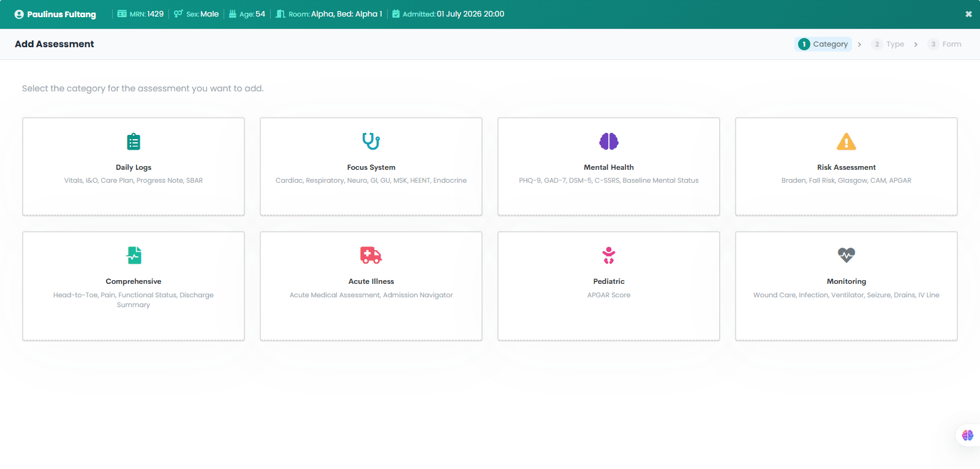
Task: Close the Add Assessment dialog
Action: (x=968, y=14)
